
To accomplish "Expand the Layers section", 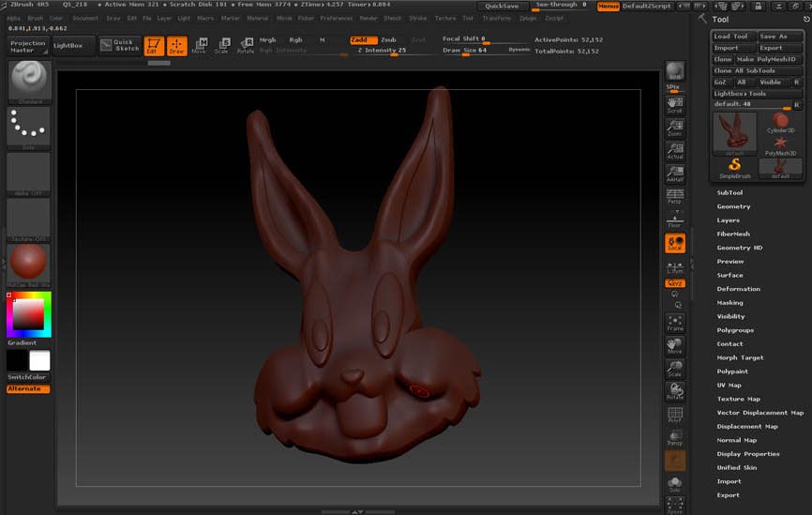I will pos(729,220).
